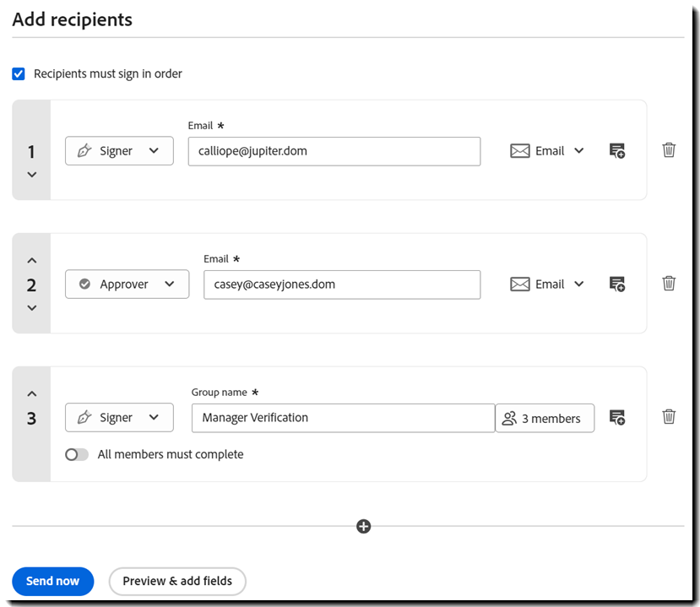Image resolution: width=700 pixels, height=607 pixels.
Task: Add private message for Manager Verification group
Action: 617,418
